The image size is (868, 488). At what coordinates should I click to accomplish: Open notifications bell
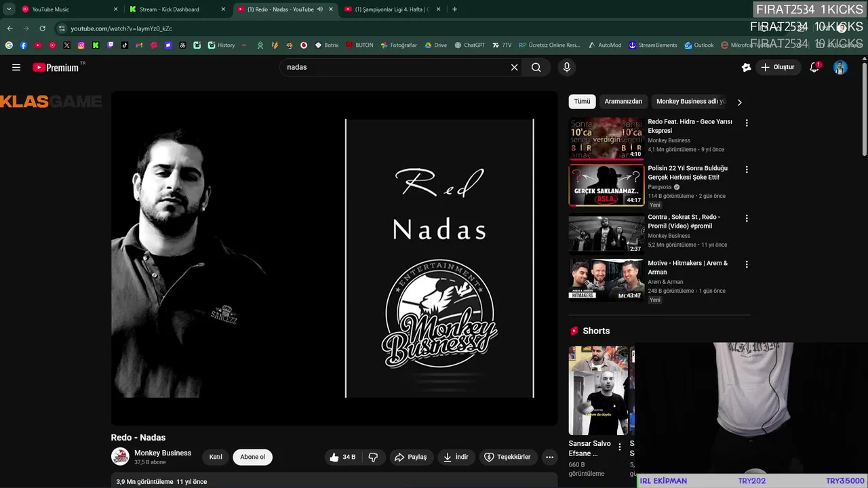814,67
